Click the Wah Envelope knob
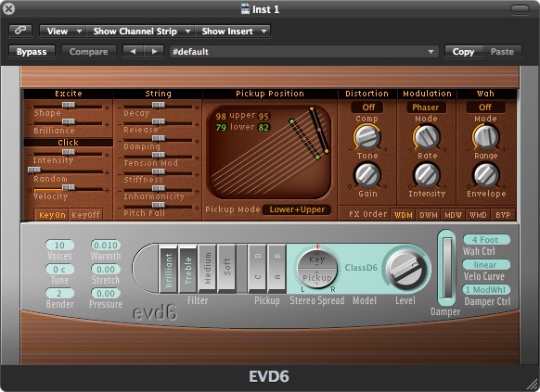The width and height of the screenshot is (540, 392). (x=485, y=175)
